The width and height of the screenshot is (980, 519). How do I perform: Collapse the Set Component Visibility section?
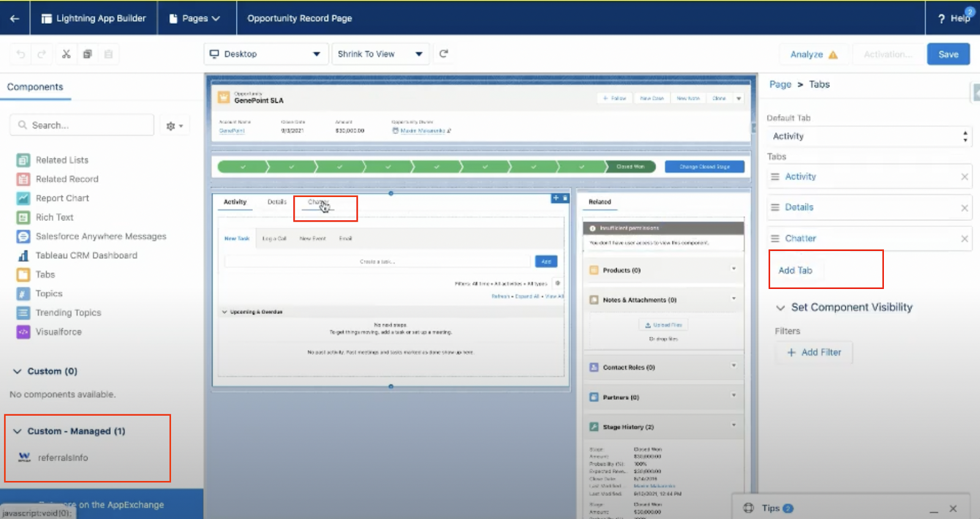[780, 308]
